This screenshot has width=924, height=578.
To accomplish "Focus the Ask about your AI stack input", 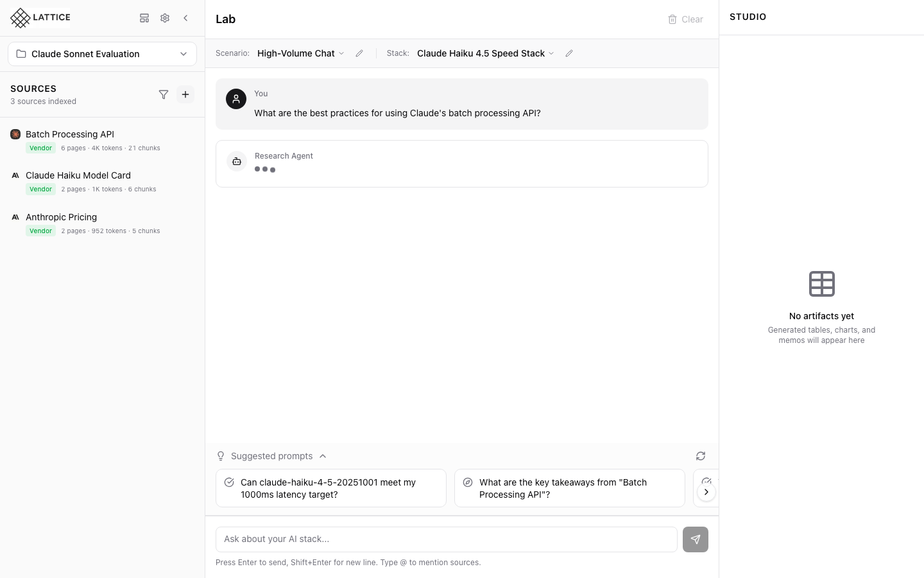I will (447, 539).
